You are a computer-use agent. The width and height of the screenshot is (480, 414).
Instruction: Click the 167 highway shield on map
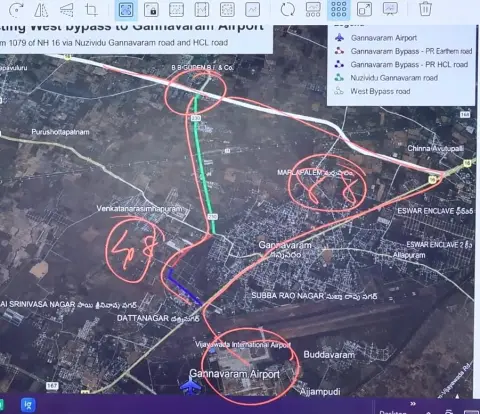coord(52,386)
